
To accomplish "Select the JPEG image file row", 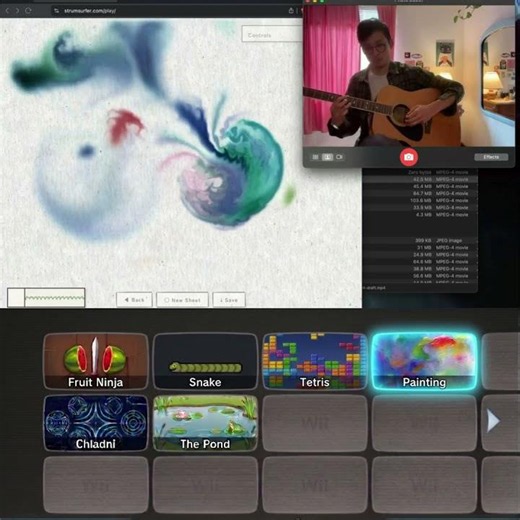I will click(420, 240).
